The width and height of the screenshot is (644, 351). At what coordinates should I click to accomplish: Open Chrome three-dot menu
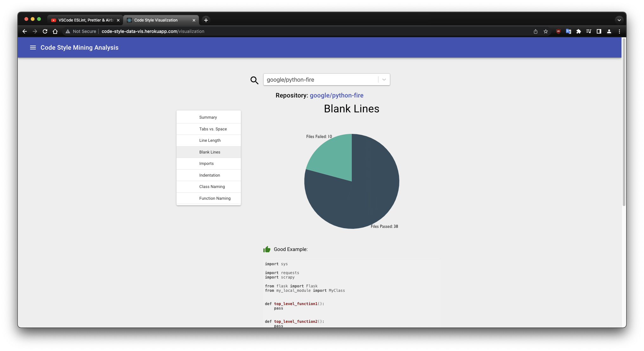tap(619, 31)
